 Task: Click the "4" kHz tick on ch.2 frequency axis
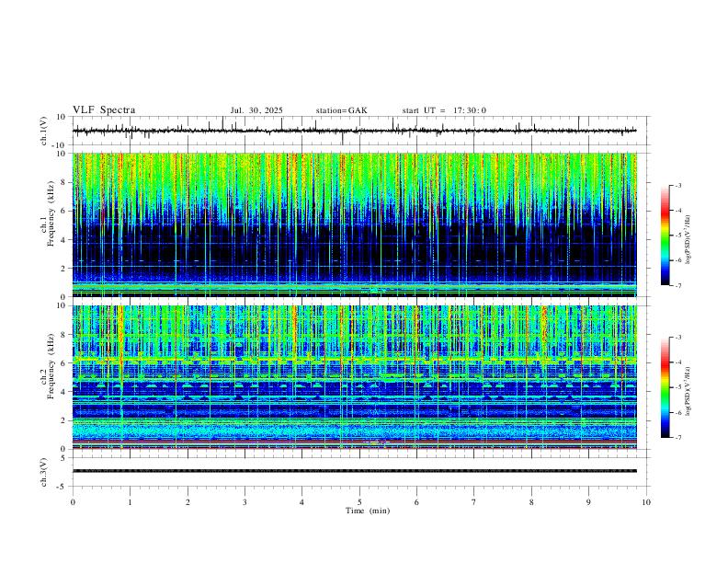pos(63,392)
